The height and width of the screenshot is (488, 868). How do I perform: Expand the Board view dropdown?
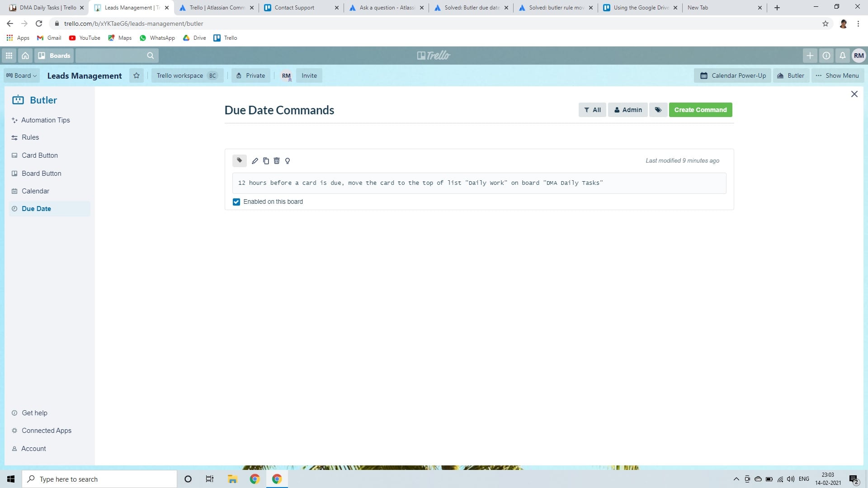[22, 75]
